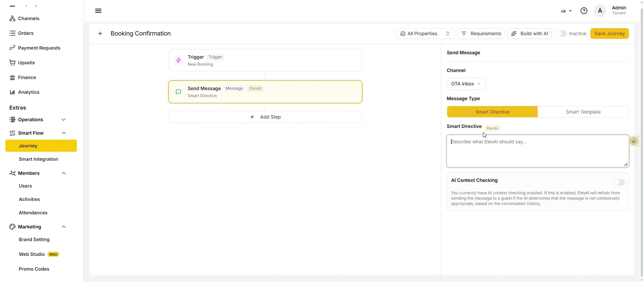This screenshot has height=282, width=644.
Task: Open the Requirements button
Action: point(481,33)
